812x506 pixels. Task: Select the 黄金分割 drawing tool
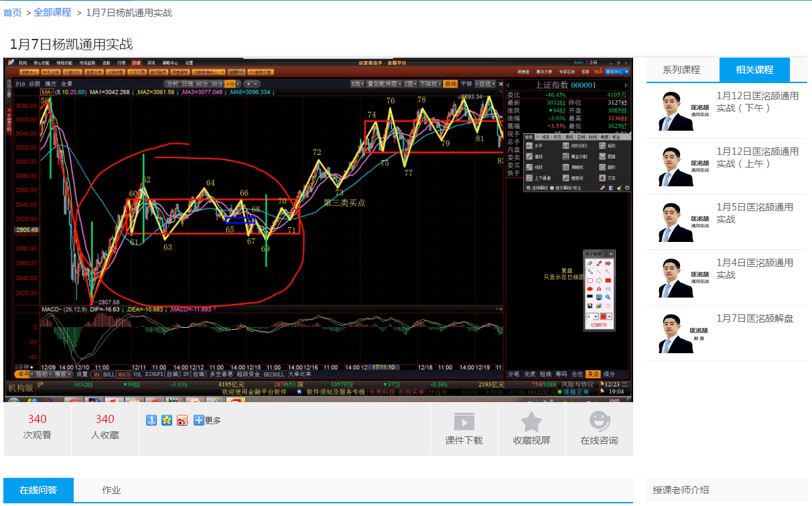(x=575, y=157)
